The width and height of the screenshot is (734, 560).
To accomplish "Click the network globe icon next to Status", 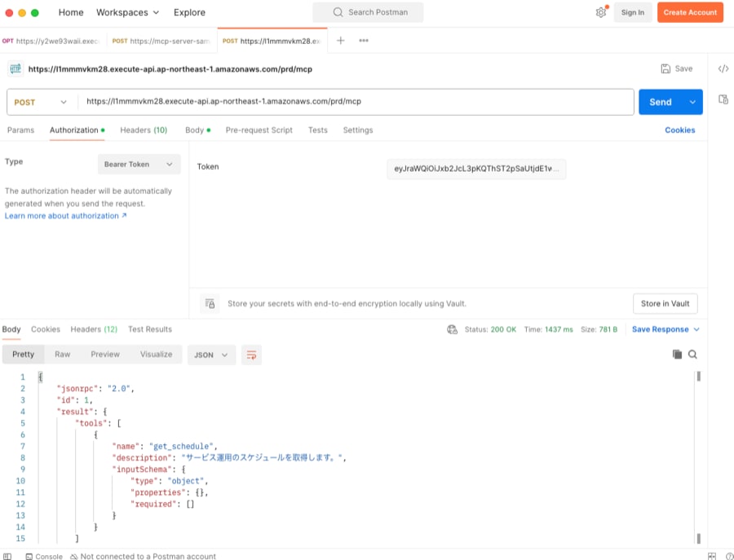I will 452,329.
